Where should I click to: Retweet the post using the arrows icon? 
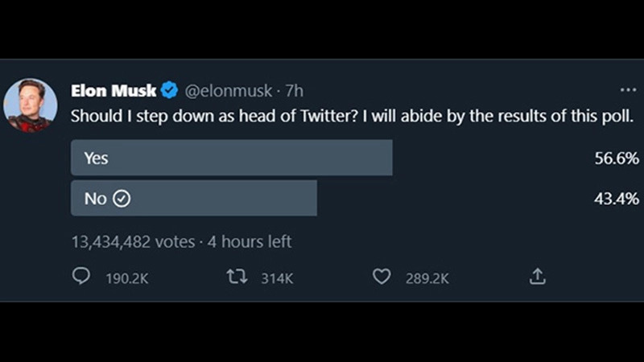coord(236,277)
